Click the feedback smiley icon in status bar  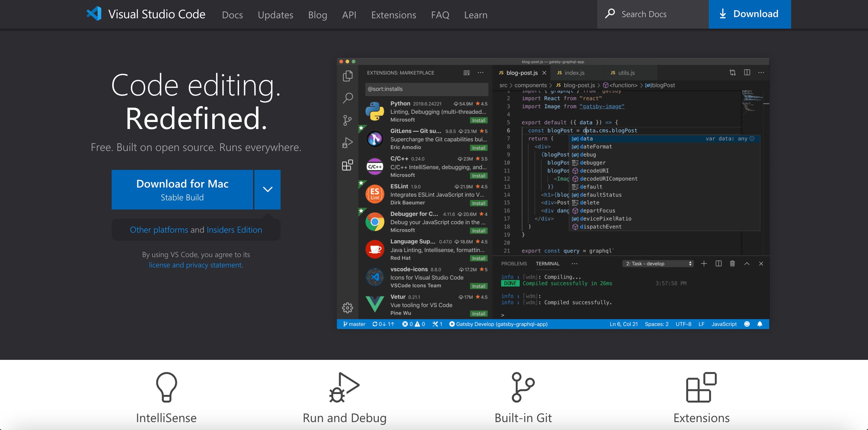747,324
